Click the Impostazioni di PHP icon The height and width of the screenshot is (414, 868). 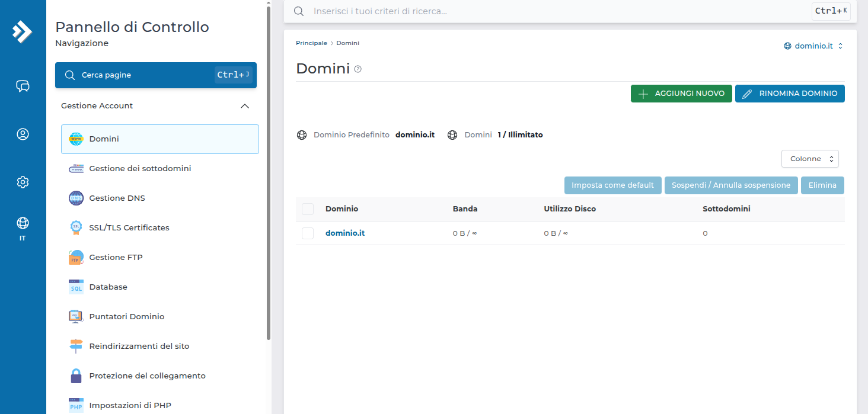coord(76,406)
